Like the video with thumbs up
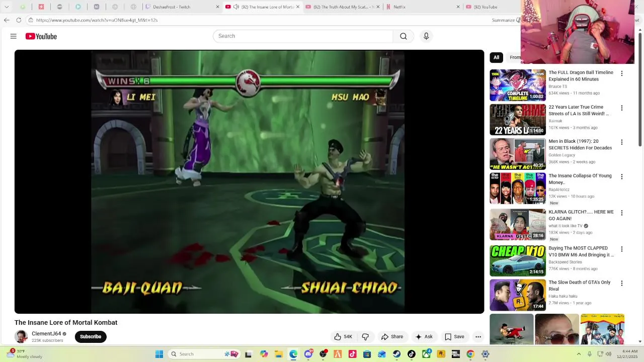This screenshot has height=362, width=644. click(x=343, y=337)
